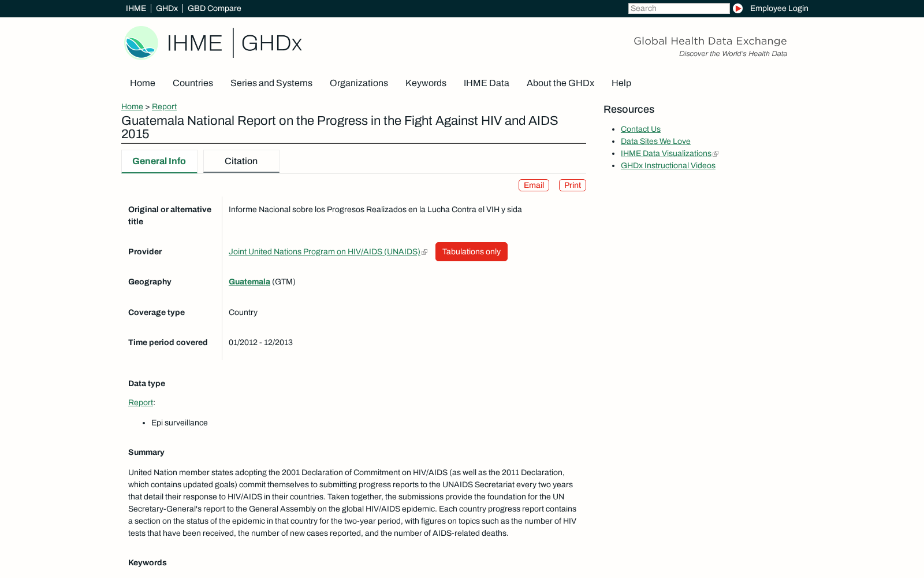924x578 pixels.
Task: Click the Email button
Action: 534,186
